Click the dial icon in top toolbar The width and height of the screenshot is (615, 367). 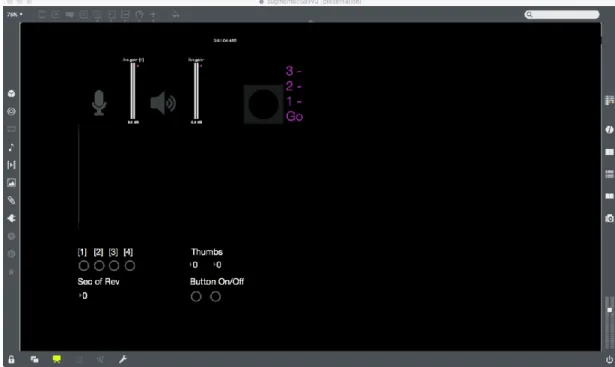coord(139,15)
